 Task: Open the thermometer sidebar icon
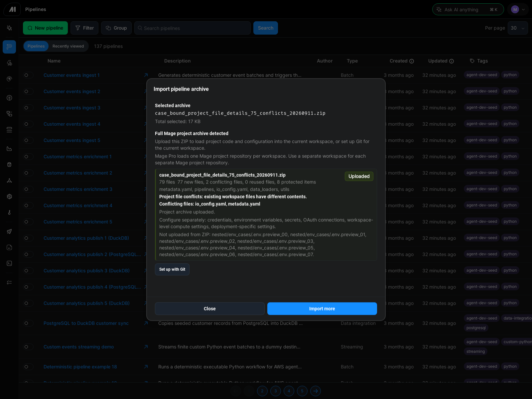point(9,212)
